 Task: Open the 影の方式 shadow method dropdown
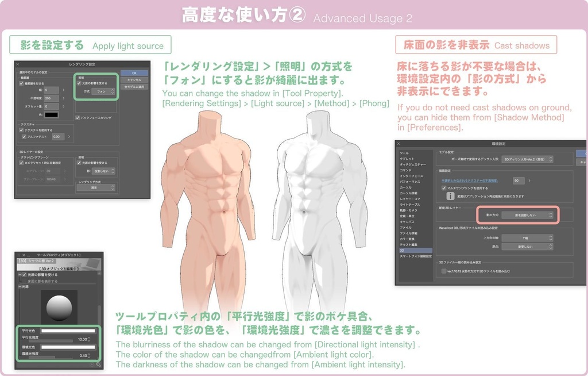528,215
